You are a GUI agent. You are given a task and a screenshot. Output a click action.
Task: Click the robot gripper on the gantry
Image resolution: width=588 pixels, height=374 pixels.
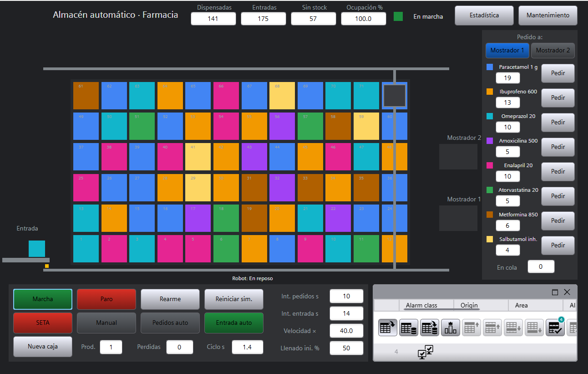pos(394,95)
